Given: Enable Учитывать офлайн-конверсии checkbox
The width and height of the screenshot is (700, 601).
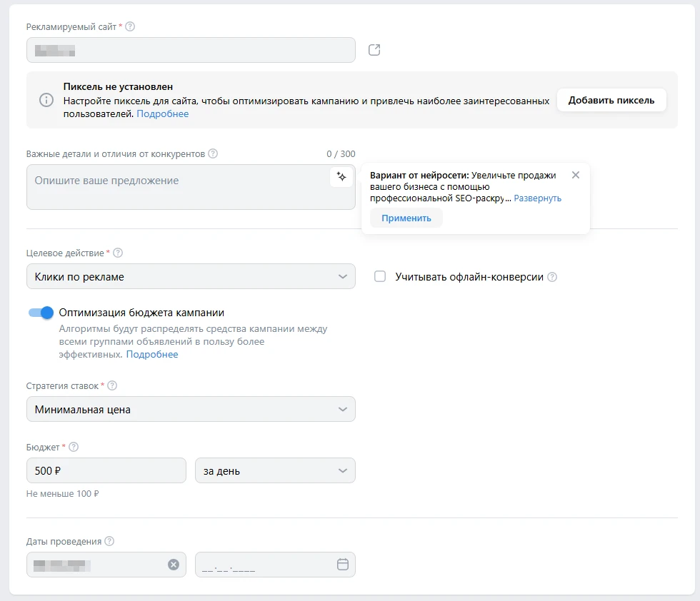Looking at the screenshot, I should click(x=380, y=277).
